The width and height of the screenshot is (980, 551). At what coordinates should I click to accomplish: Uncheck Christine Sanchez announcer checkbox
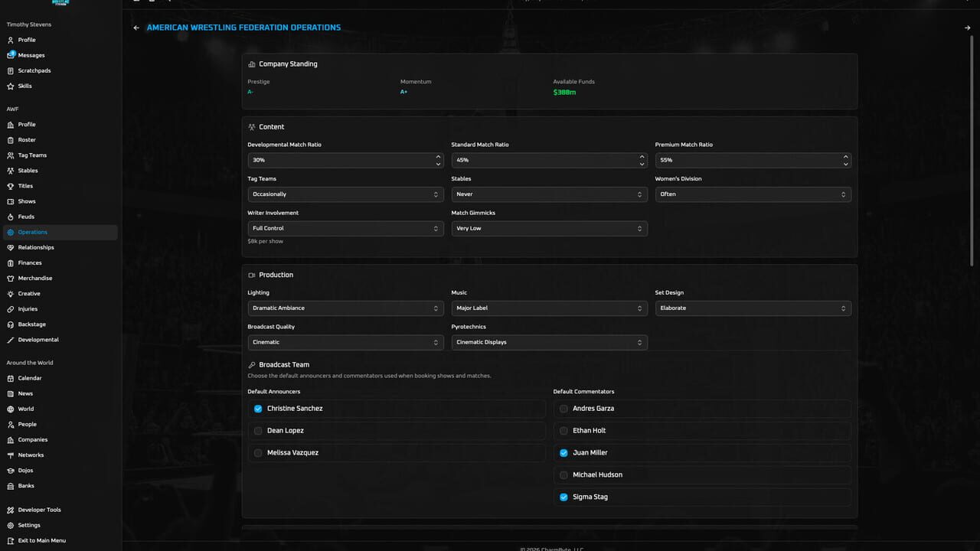(258, 409)
